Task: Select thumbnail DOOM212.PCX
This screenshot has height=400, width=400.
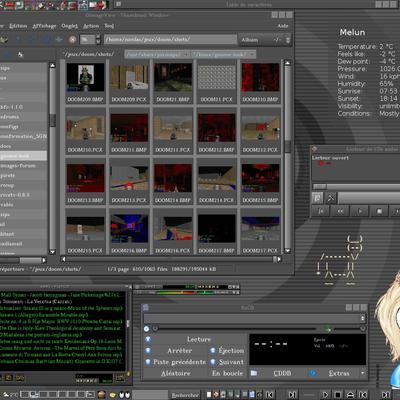Action: point(260,132)
